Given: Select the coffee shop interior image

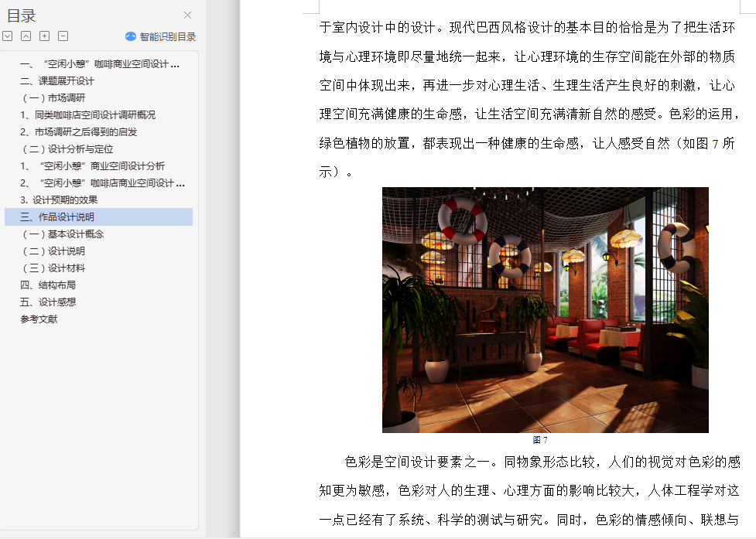Looking at the screenshot, I should click(x=546, y=310).
